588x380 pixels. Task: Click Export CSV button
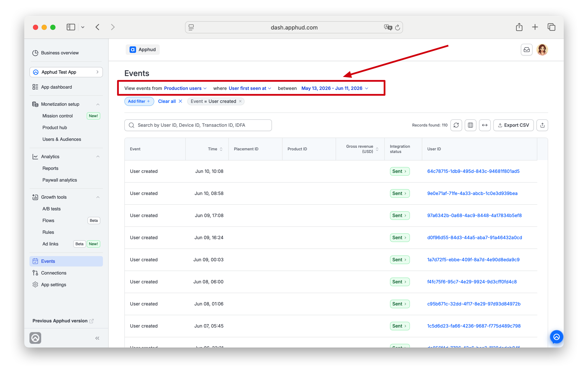coord(513,125)
